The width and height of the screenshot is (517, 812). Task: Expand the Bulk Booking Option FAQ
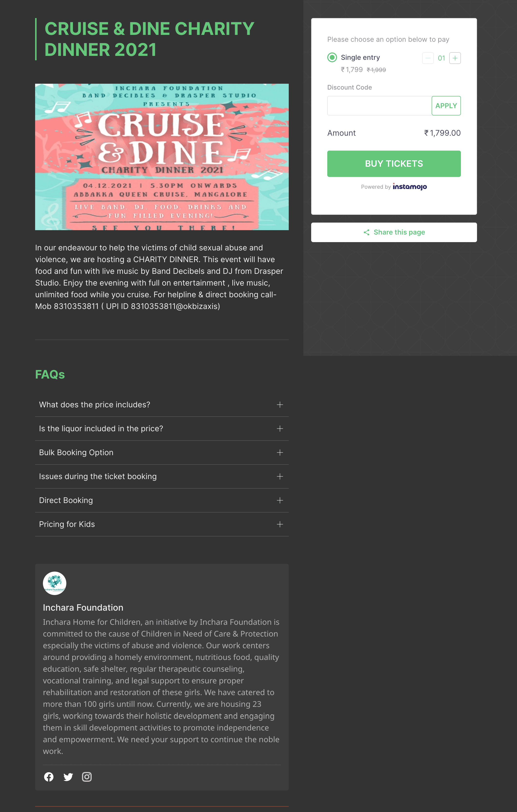pos(279,452)
